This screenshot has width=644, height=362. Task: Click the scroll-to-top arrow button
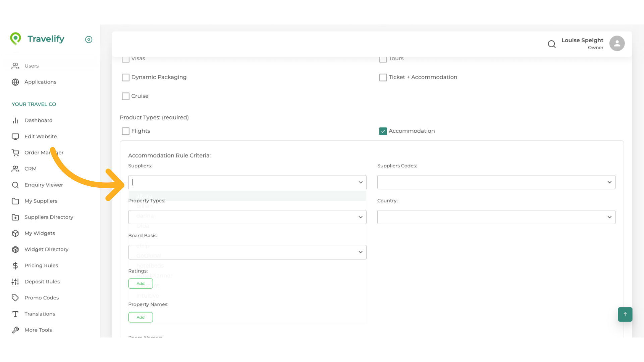click(x=625, y=314)
